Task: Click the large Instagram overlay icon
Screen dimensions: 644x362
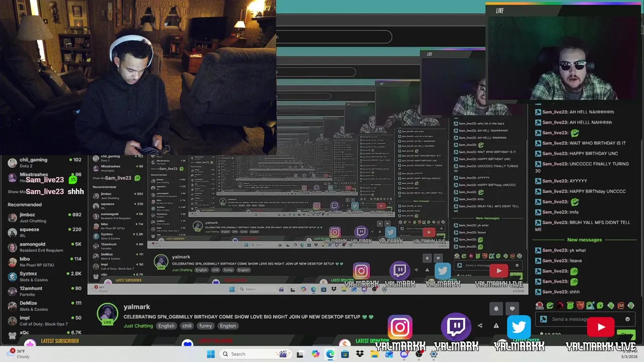Action: (400, 327)
